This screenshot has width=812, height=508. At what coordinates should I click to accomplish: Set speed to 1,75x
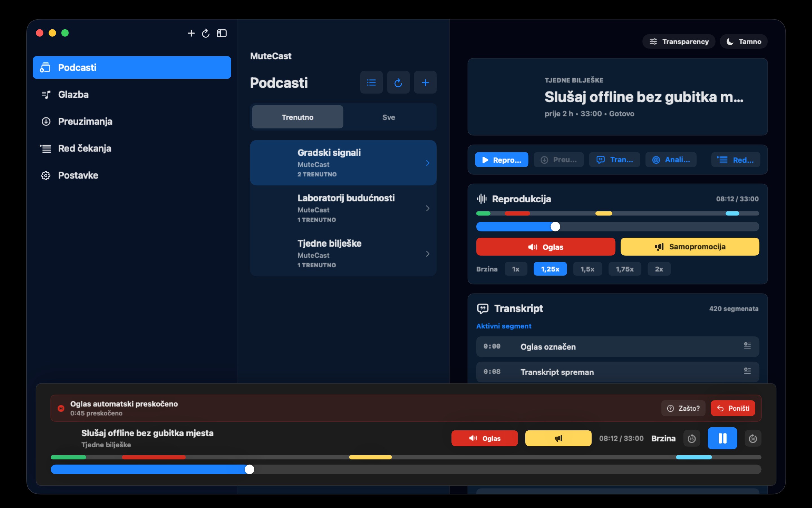point(625,269)
